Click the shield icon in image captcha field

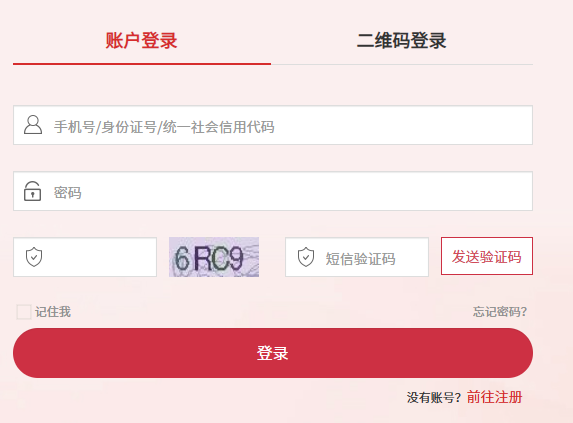(34, 257)
